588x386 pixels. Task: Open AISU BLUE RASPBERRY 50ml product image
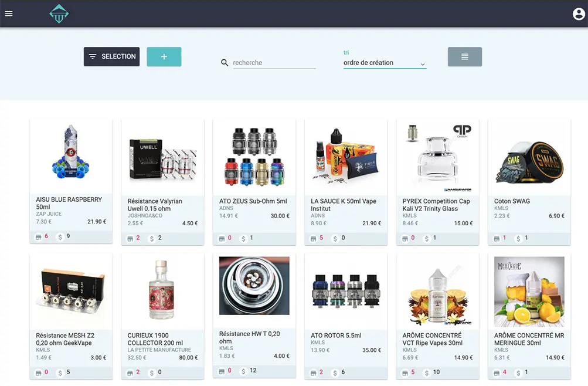[x=71, y=152]
